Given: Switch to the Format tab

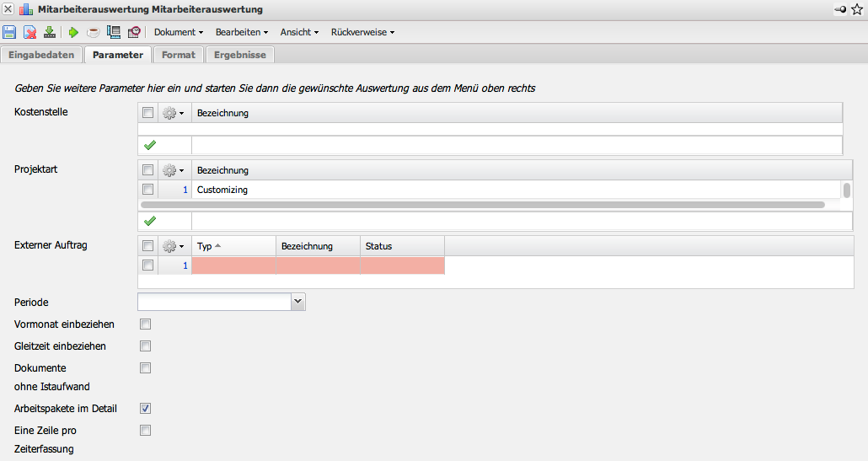Looking at the screenshot, I should 179,55.
